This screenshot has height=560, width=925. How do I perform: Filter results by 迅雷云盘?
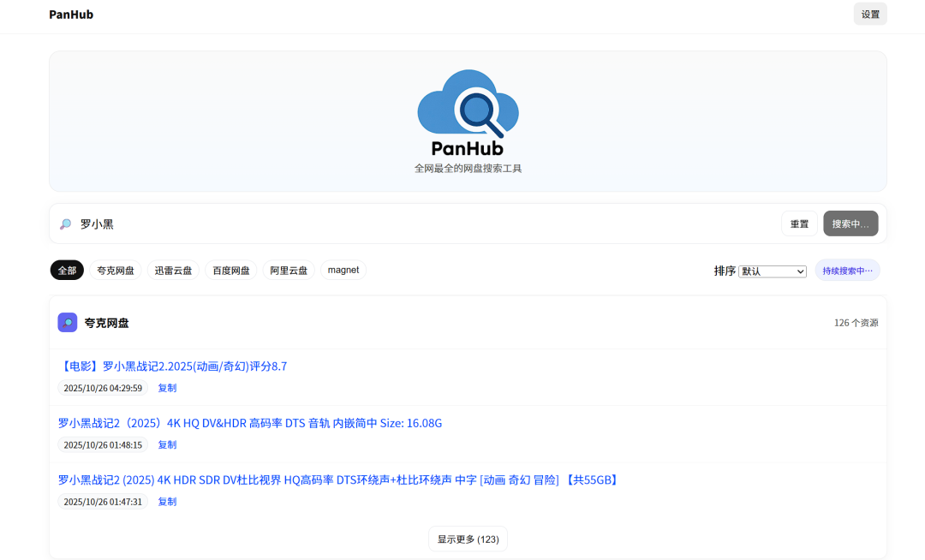coord(173,271)
